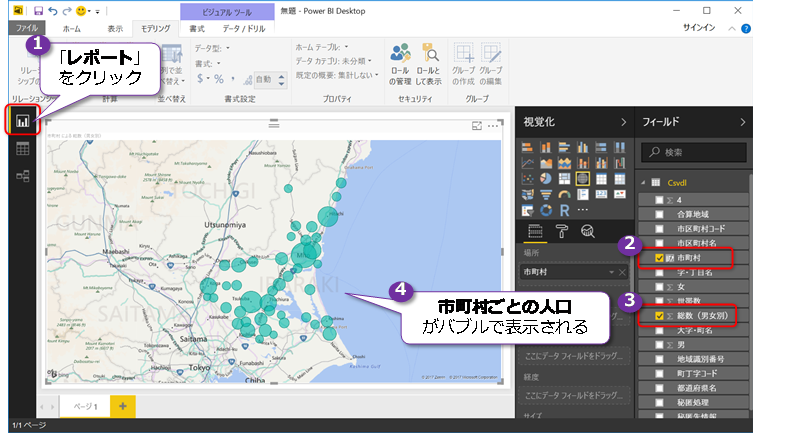
Task: Uncheck the 市町村 field
Action: [x=659, y=258]
